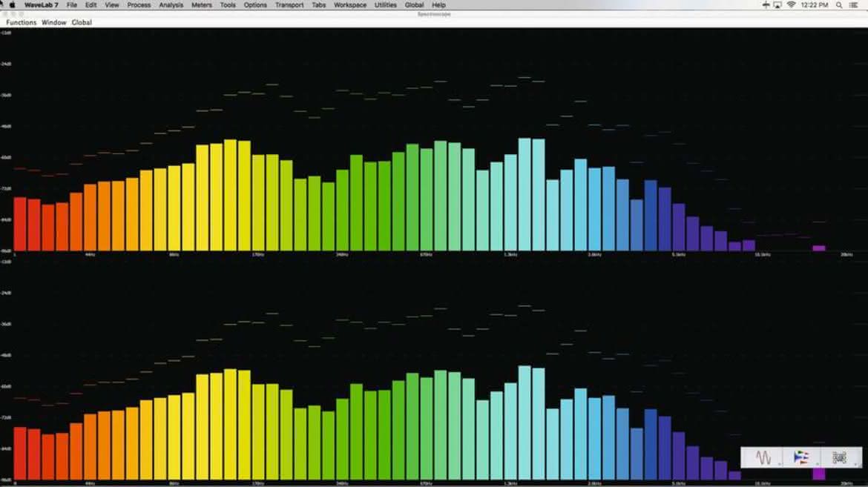The image size is (868, 487).
Task: Open Spotlight search magnifier icon
Action: (839, 5)
